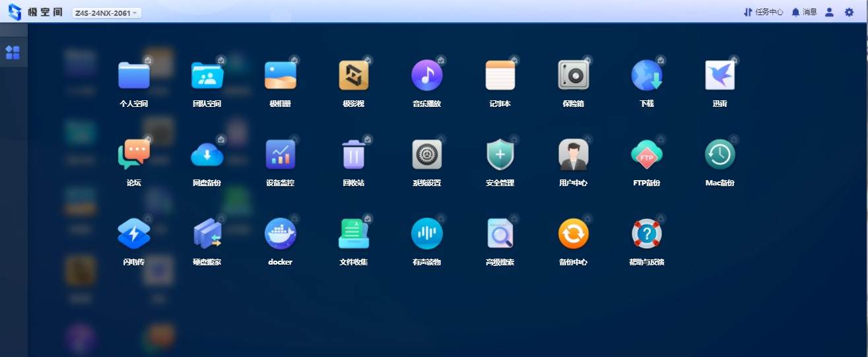The height and width of the screenshot is (357, 868).
Task: Open the 保险箱 safe box app
Action: click(x=573, y=75)
